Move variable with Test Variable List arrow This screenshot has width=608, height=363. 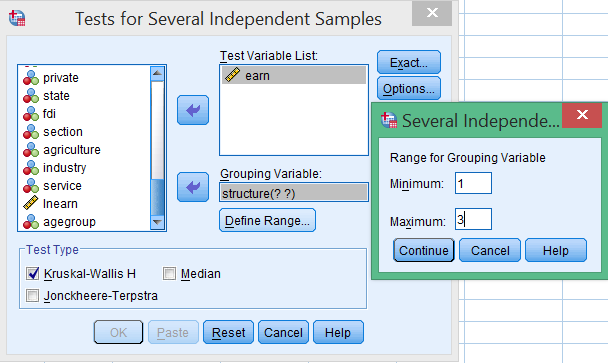pos(193,110)
